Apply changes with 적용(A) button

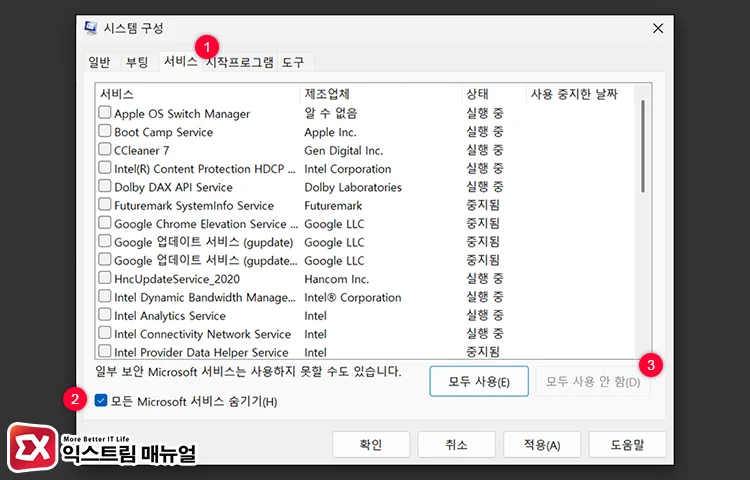tap(542, 445)
